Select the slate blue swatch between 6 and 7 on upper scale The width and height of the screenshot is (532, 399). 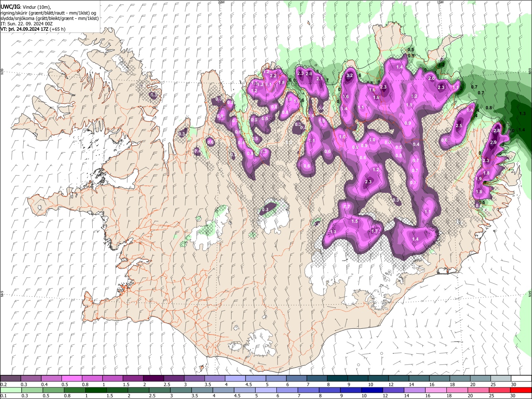coord(297,379)
